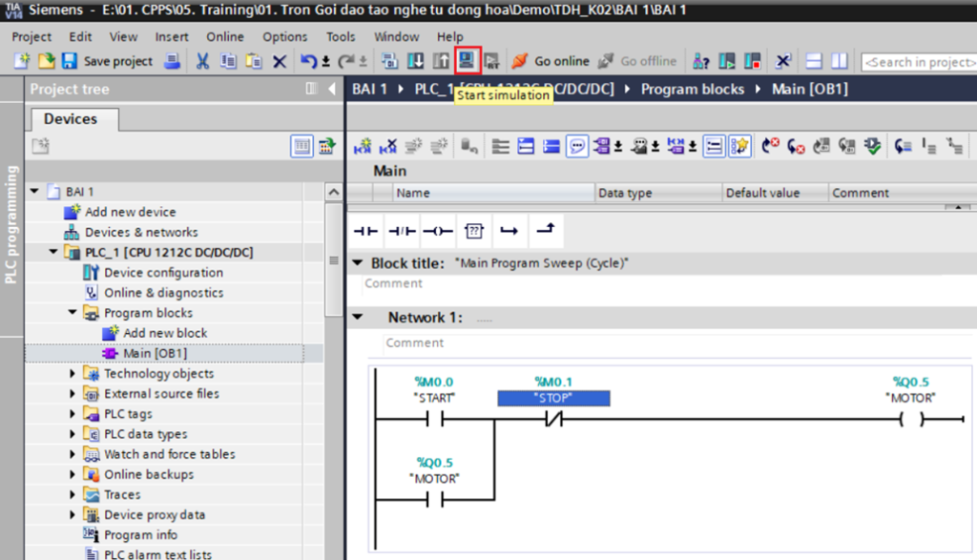Click the Cut scissors icon

coord(202,61)
